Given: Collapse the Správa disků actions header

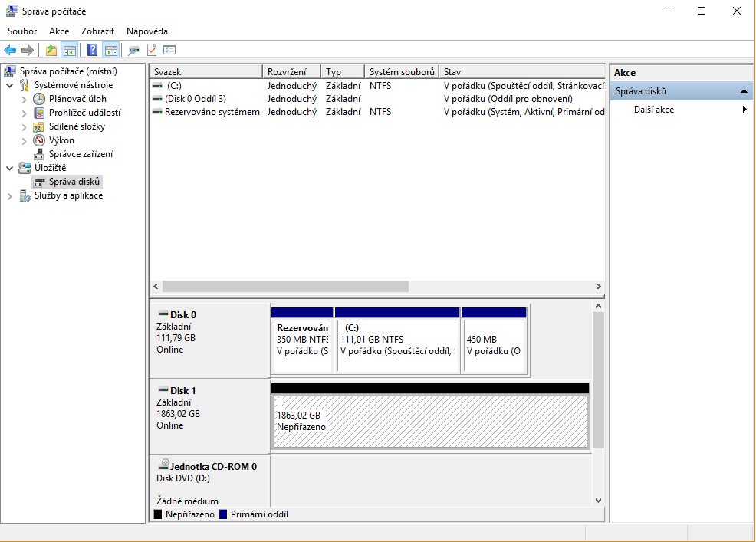Looking at the screenshot, I should pyautogui.click(x=744, y=91).
